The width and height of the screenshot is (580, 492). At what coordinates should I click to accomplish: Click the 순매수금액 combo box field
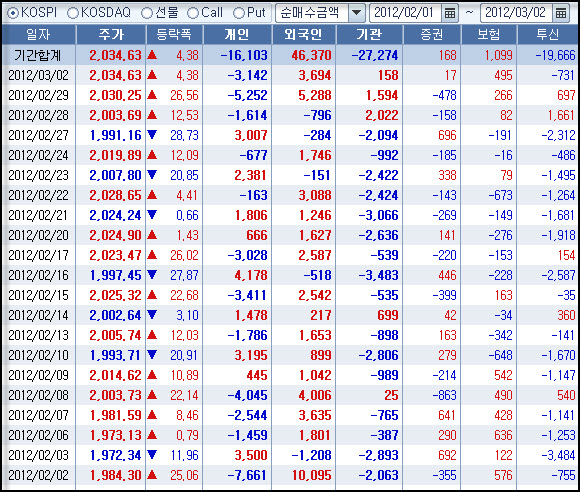320,13
